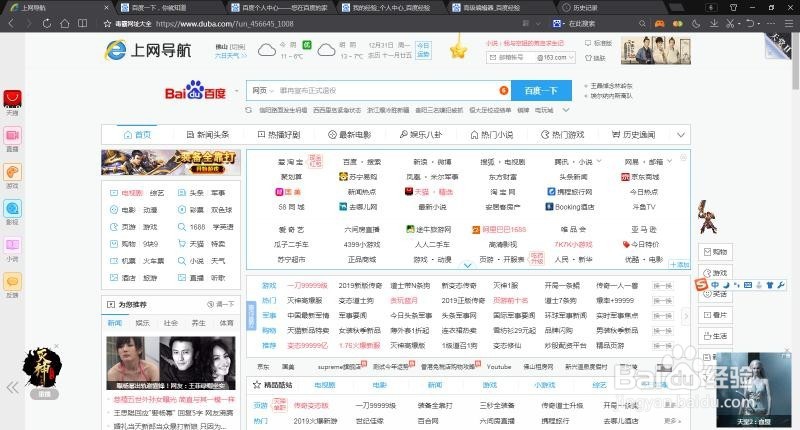Click the game banner ad image
The height and width of the screenshot is (430, 800).
coord(171,162)
